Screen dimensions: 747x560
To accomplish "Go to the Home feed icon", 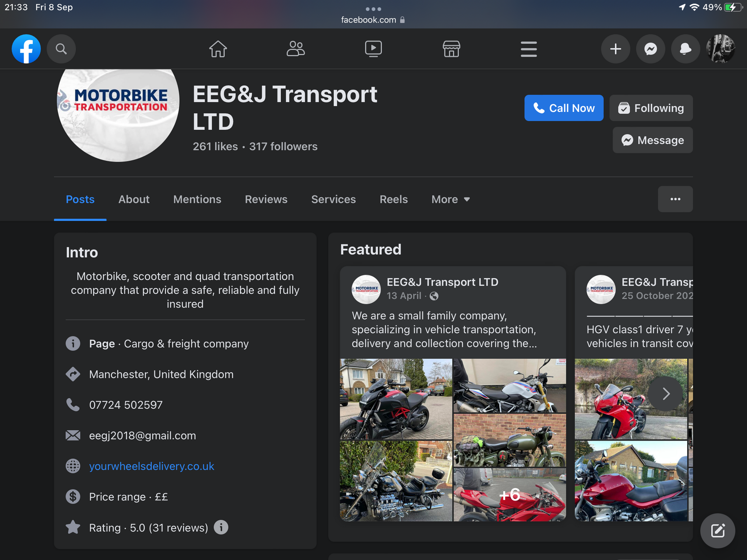I will coord(218,49).
